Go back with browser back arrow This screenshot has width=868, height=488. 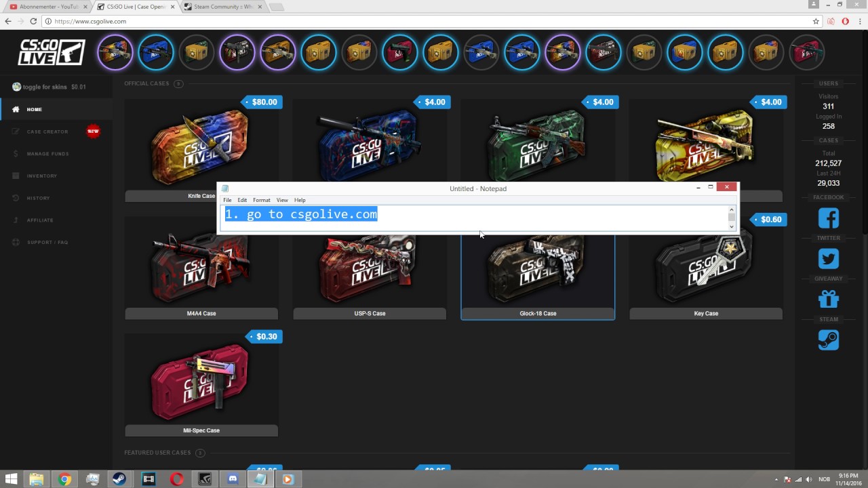pyautogui.click(x=8, y=21)
